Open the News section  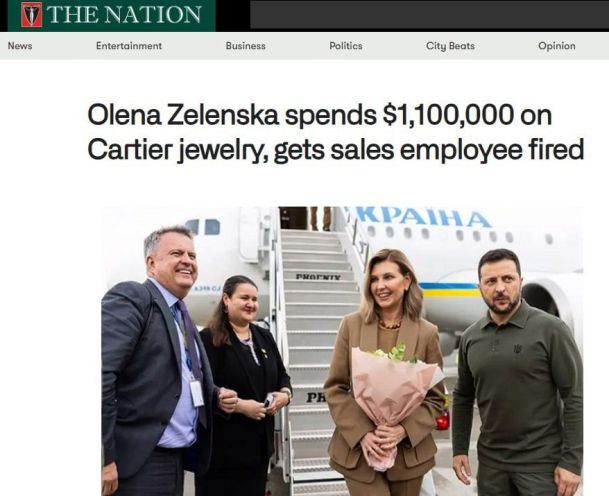click(x=20, y=46)
